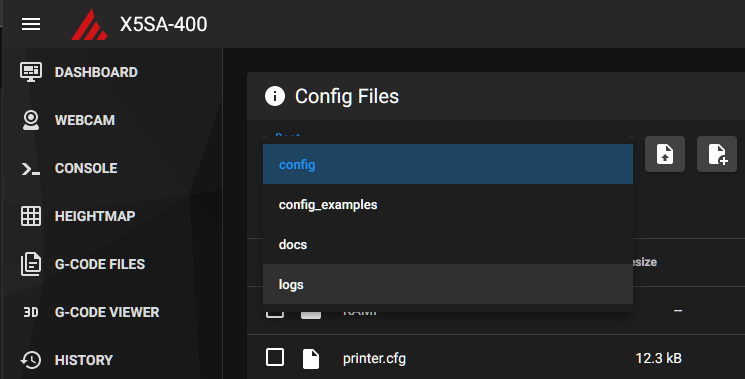Open G-Code Files in the sidebar
Image resolution: width=745 pixels, height=379 pixels.
point(83,264)
